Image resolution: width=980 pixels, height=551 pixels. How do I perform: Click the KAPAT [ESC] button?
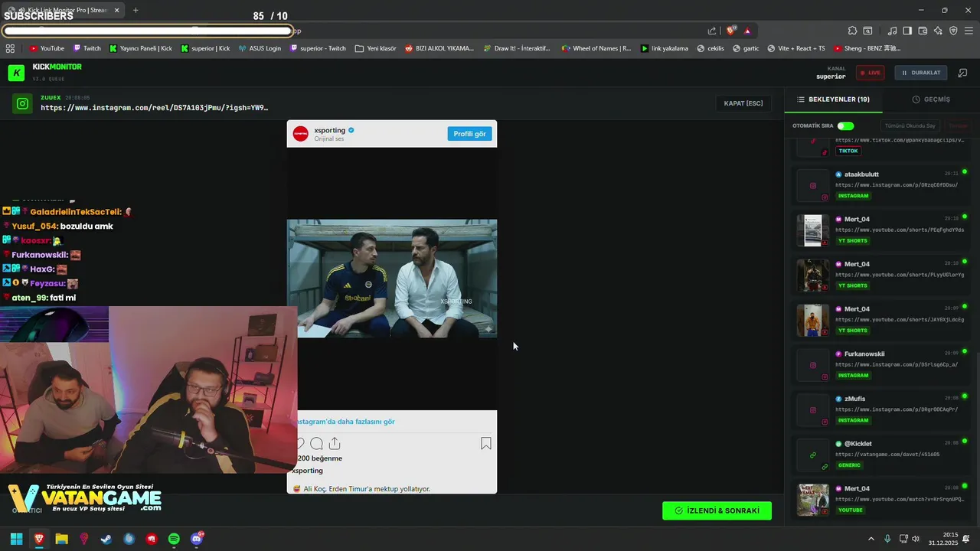tap(743, 103)
